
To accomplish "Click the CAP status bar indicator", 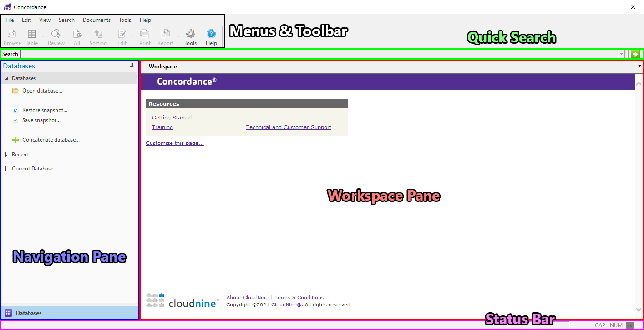I will coord(600,325).
